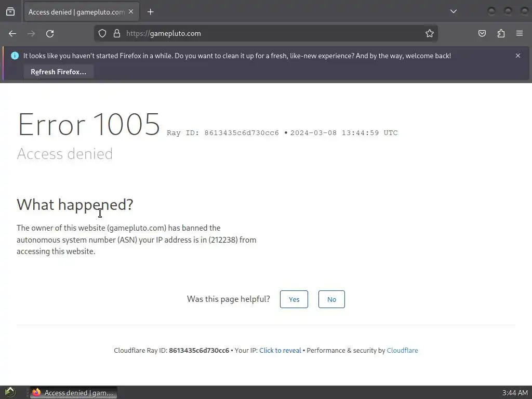Click bold Ray ID 8613435c6d730cc6 in footer
This screenshot has height=399, width=532.
coord(199,351)
